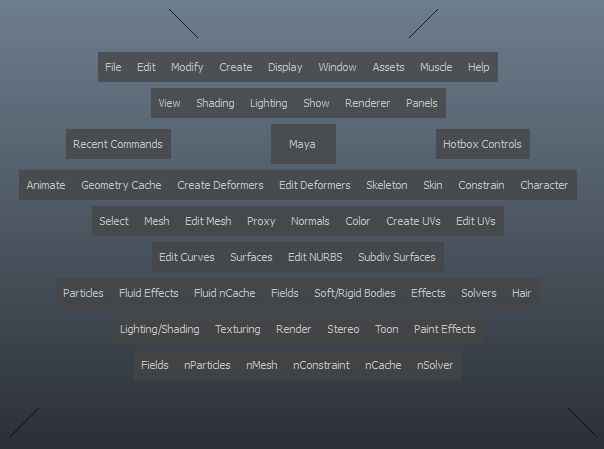This screenshot has height=449, width=604.
Task: Open Fields menu beside nParticles
Action: point(155,365)
